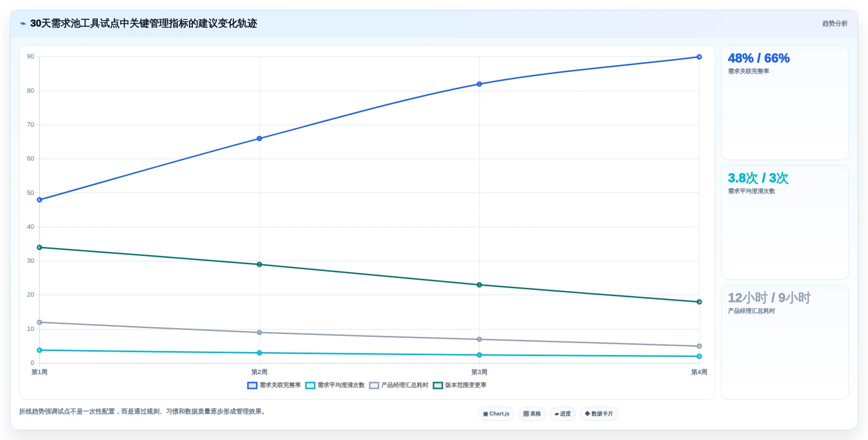Click the cyan data point at 第3周
This screenshot has height=440, width=868.
tap(479, 355)
